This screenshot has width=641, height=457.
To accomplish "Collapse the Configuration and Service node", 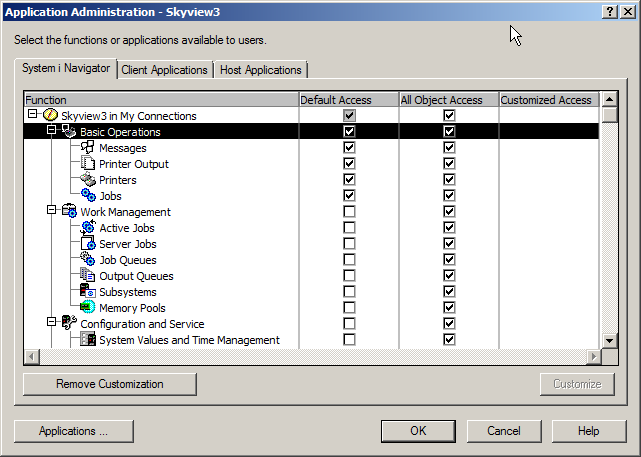I will pyautogui.click(x=51, y=322).
